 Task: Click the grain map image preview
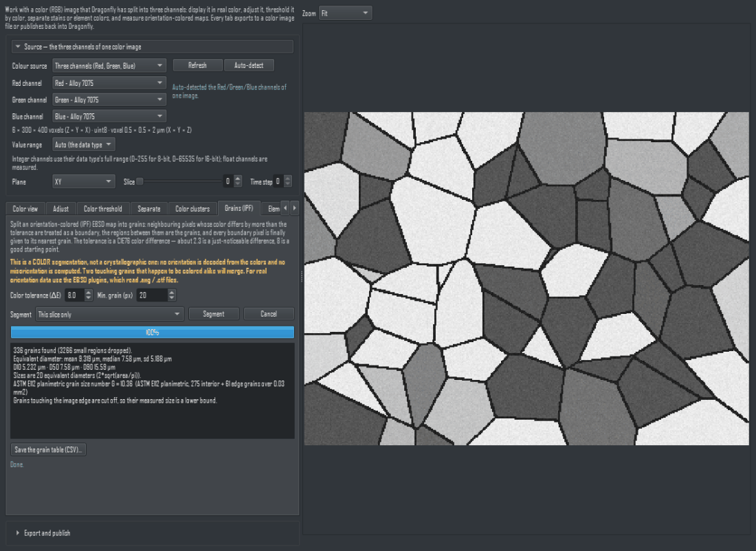click(x=526, y=279)
